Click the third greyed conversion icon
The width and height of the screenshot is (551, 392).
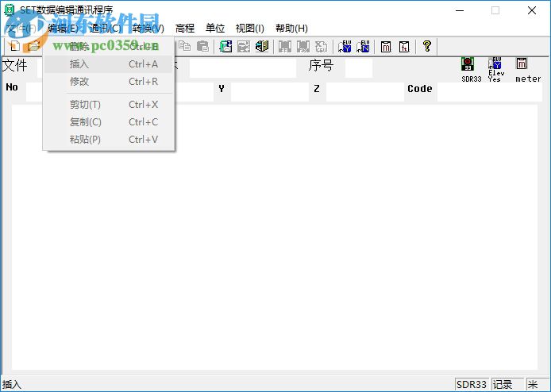click(322, 46)
